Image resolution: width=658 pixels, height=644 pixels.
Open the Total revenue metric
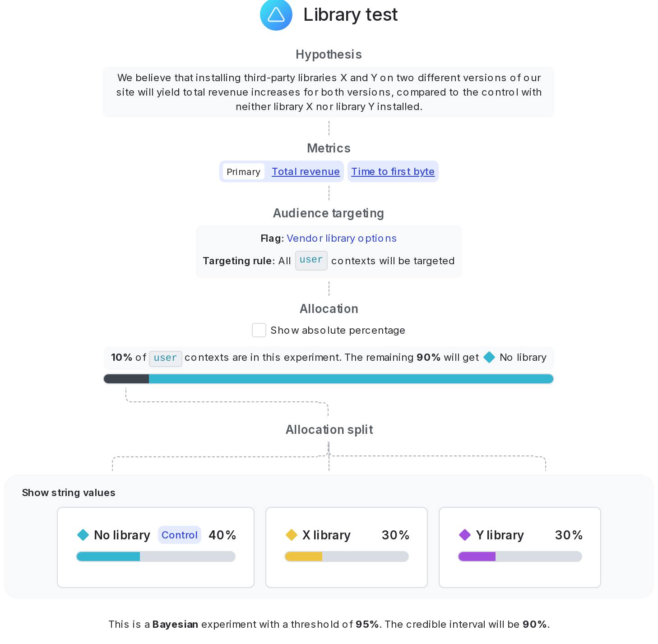[x=306, y=171]
